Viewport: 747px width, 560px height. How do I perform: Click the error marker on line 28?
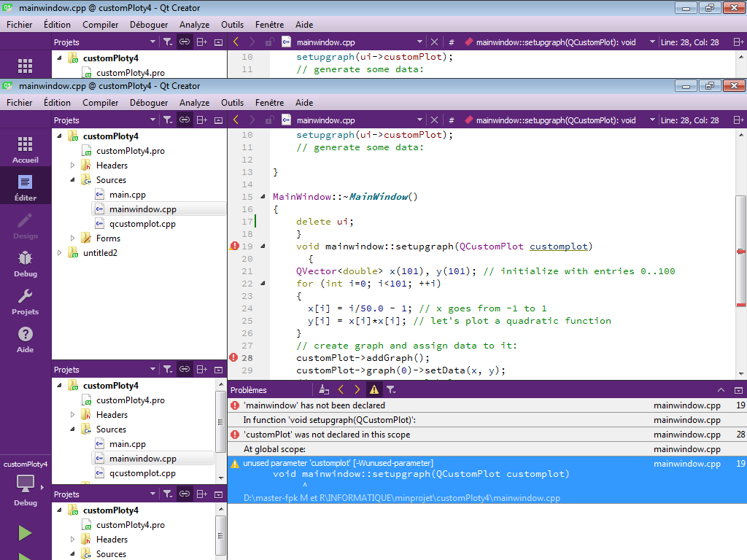pos(233,357)
